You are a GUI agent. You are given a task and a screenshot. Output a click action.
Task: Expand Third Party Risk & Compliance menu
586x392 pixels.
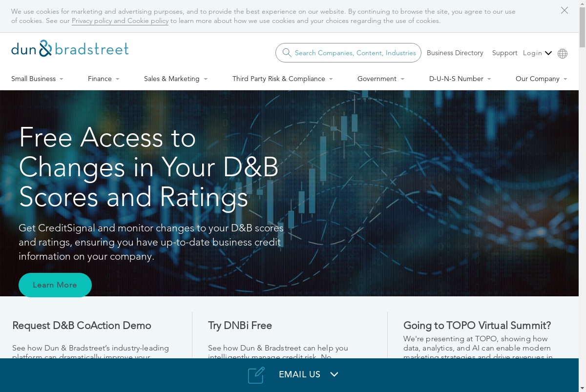283,79
